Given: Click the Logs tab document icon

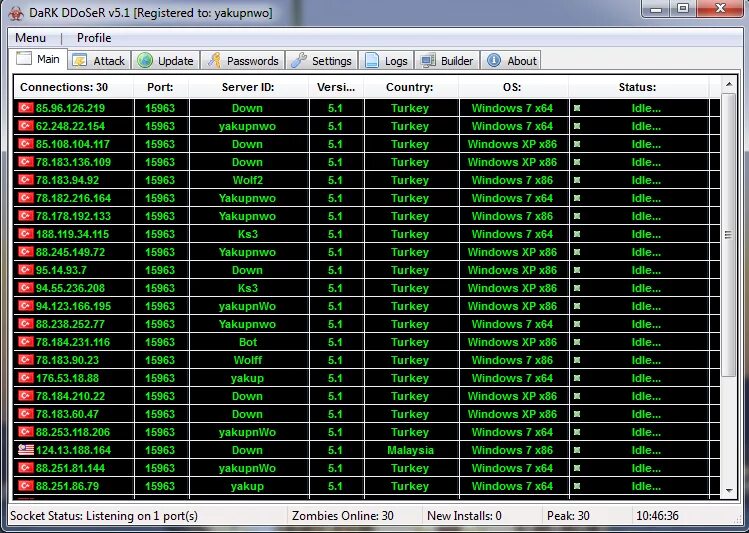Looking at the screenshot, I should coord(372,61).
